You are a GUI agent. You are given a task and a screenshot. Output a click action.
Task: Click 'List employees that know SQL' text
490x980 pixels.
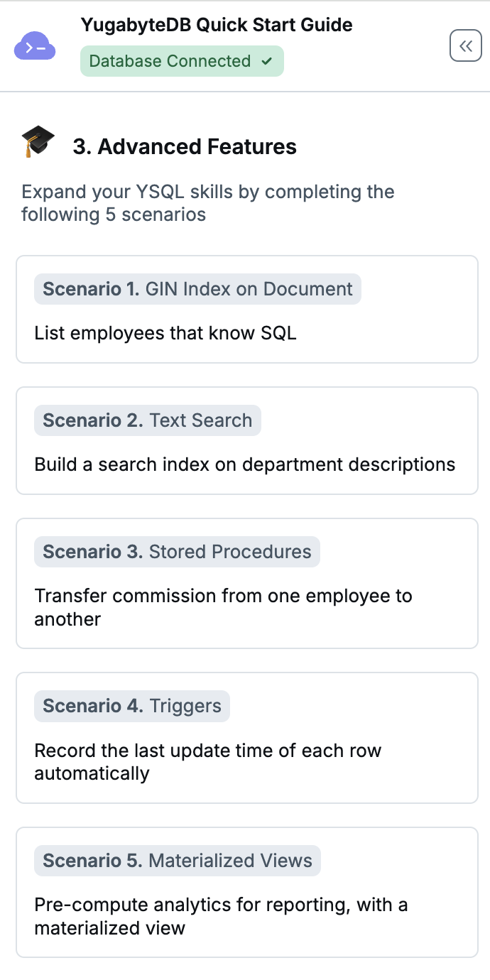(165, 333)
